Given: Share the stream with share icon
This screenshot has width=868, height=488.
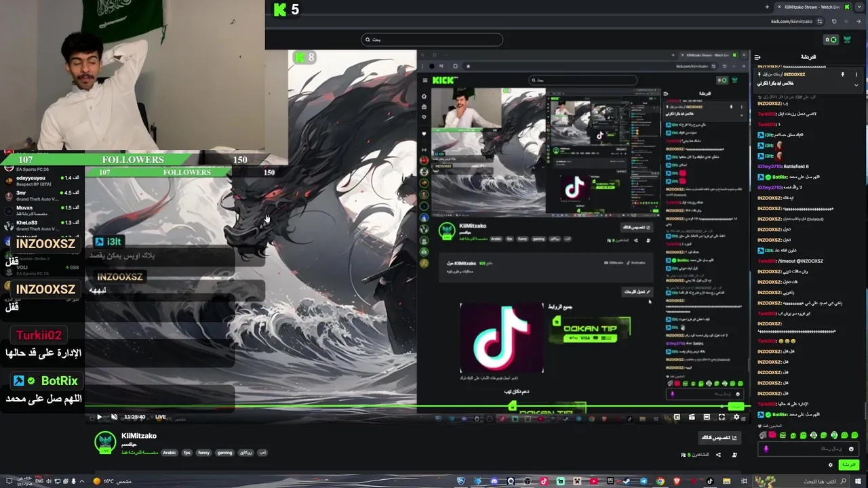Looking at the screenshot, I should click(718, 455).
